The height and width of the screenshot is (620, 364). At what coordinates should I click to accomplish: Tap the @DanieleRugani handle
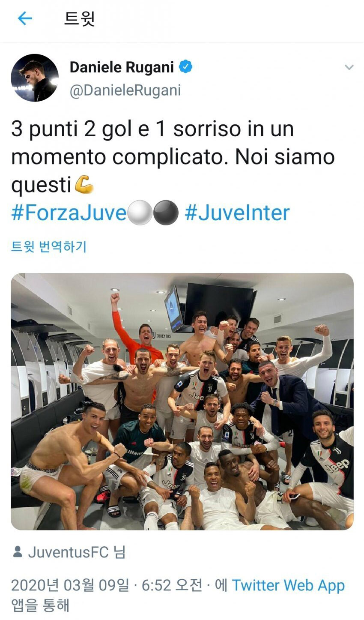coord(125,90)
